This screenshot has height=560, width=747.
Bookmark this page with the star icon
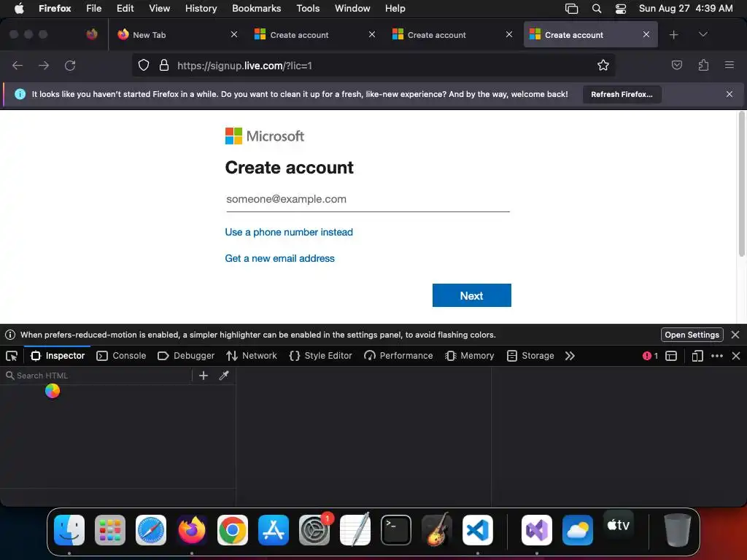point(603,65)
